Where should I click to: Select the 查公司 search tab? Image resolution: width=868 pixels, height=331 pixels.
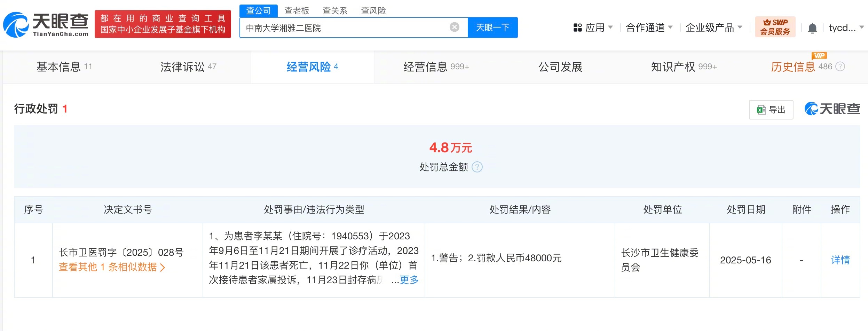(258, 11)
